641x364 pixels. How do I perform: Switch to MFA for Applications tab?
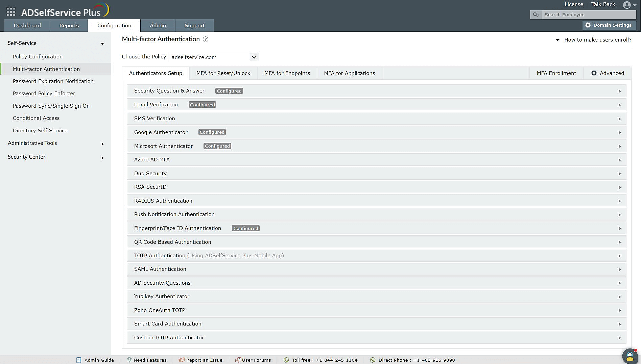pos(349,73)
